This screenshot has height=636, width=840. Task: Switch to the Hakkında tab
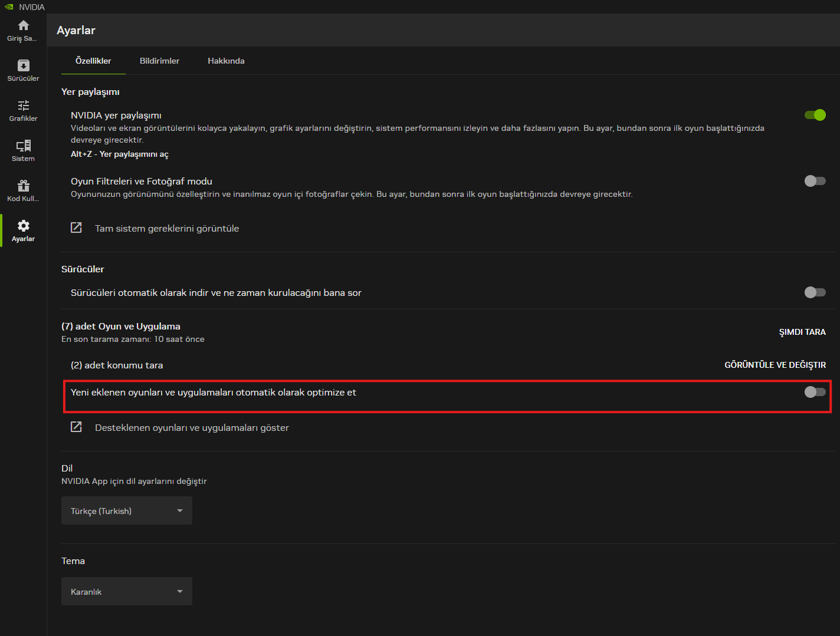(x=226, y=61)
